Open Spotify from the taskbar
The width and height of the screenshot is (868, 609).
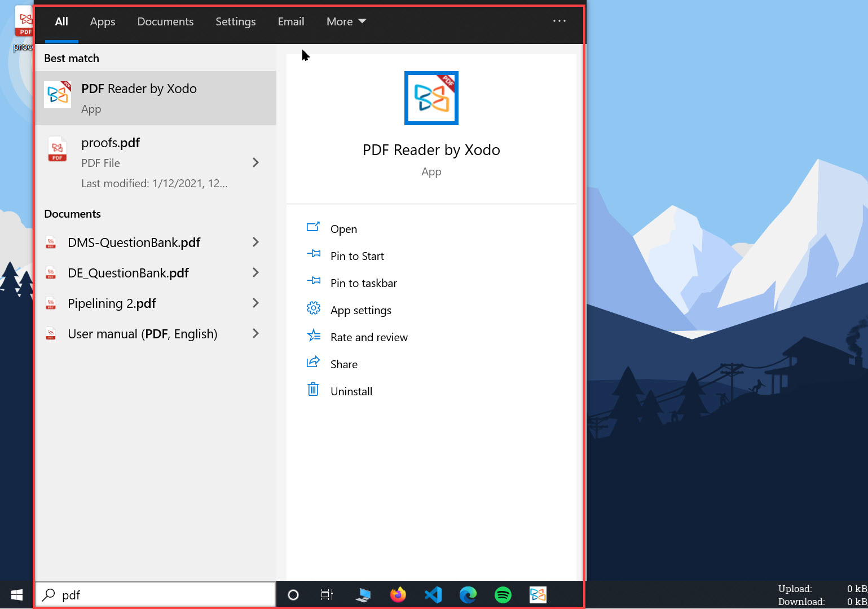tap(503, 595)
